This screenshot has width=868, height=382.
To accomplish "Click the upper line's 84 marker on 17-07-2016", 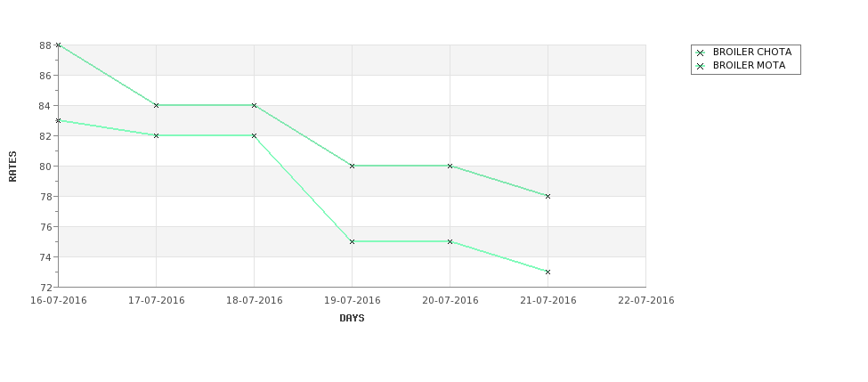I will coord(156,105).
